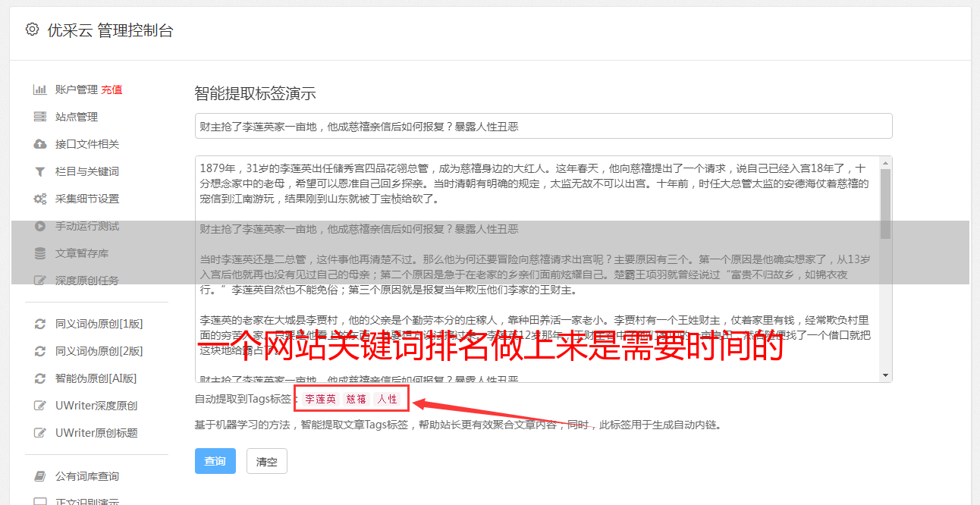Click the edit icon beside UWriter深度原创
This screenshot has width=980, height=505.
40,406
